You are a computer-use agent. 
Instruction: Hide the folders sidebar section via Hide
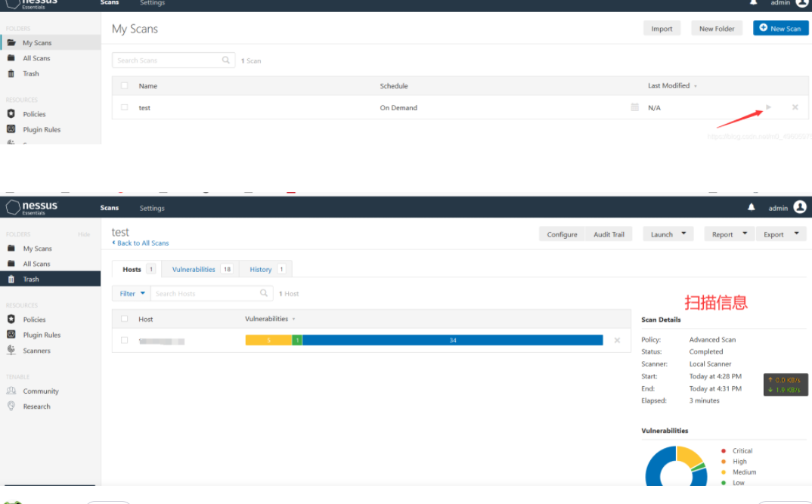click(84, 234)
